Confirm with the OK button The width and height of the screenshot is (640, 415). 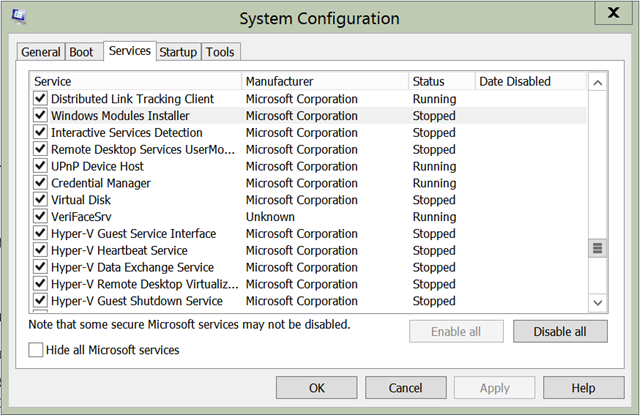(316, 388)
